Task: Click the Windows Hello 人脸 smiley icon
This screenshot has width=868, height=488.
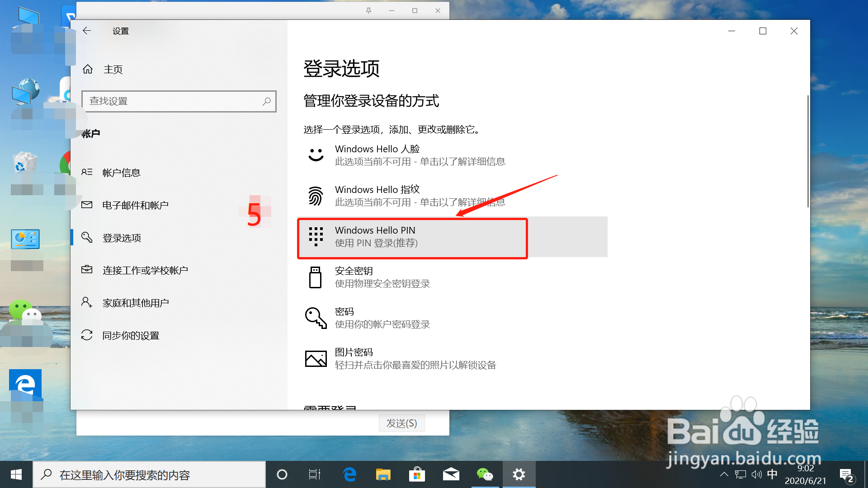Action: coord(316,155)
